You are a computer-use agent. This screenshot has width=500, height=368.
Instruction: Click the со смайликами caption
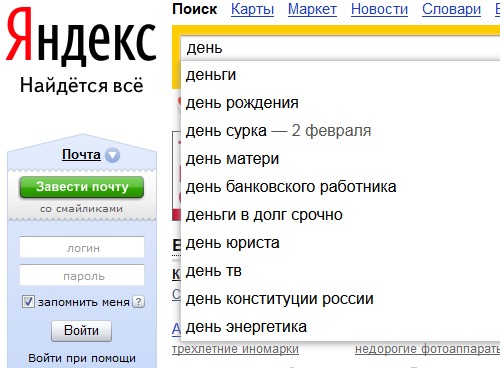click(x=81, y=209)
